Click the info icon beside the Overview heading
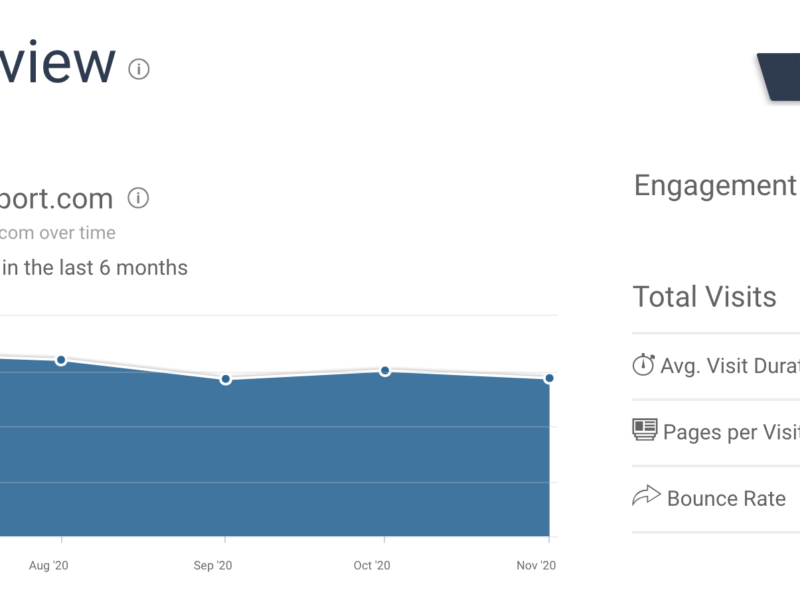 (x=139, y=69)
